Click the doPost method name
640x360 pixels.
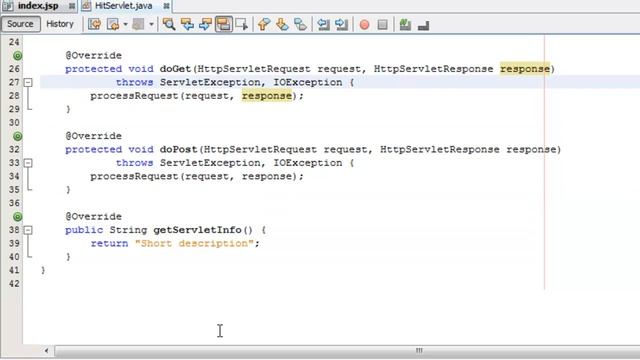[x=178, y=149]
